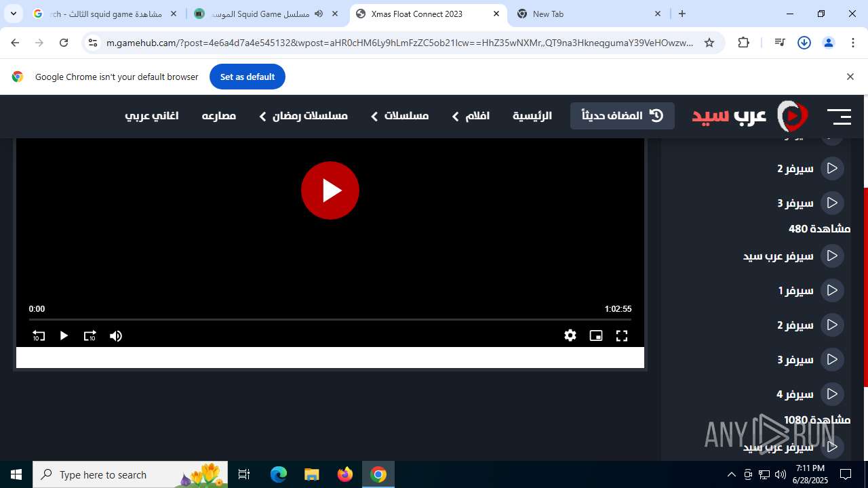Open Chrome profile avatar
This screenshot has width=868, height=488.
coord(828,43)
